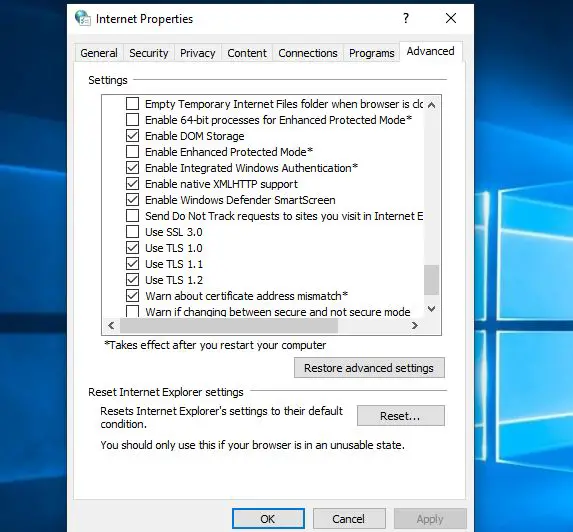Confirm with the OK button

pos(268,519)
